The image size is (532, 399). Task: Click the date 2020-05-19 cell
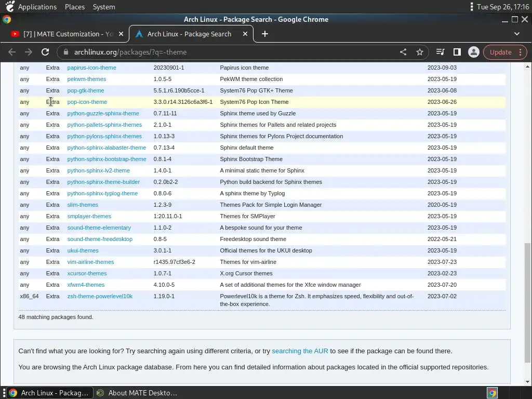click(442, 205)
